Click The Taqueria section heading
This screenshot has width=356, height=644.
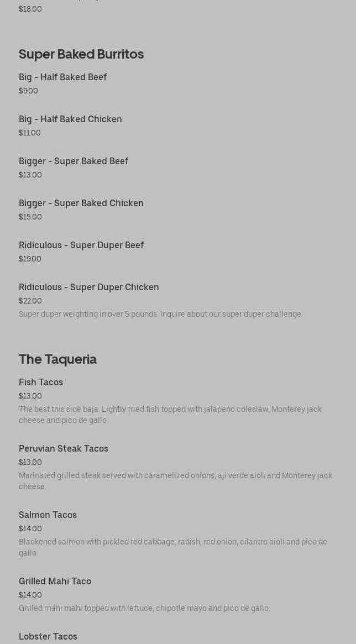tap(57, 359)
